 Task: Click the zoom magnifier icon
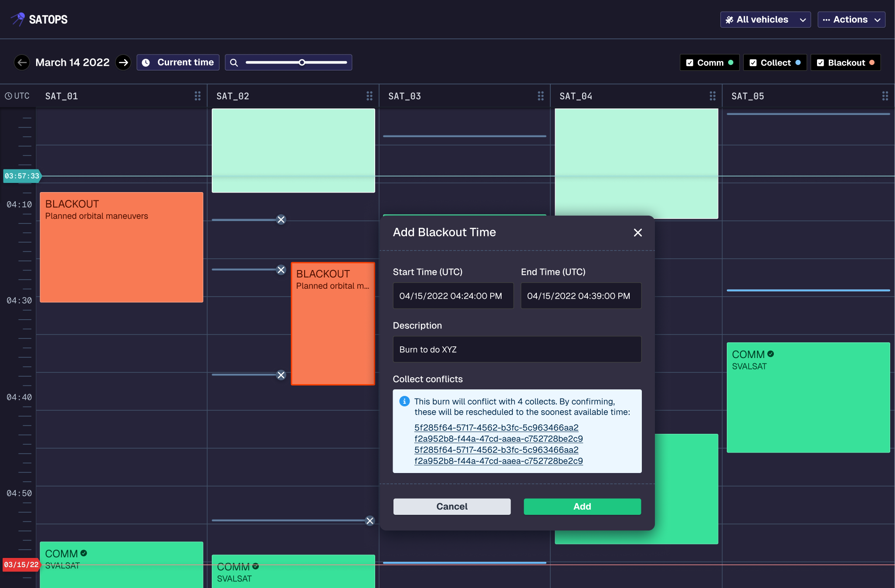coord(234,63)
